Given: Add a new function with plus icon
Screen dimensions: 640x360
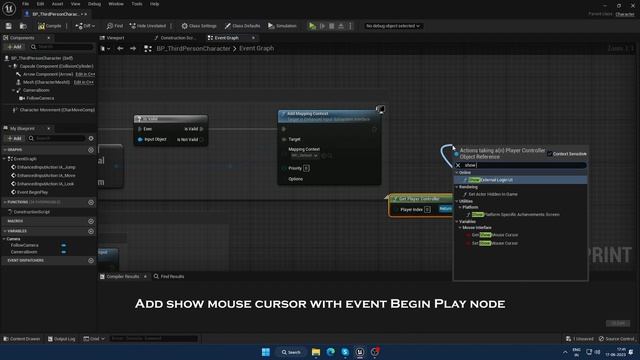Looking at the screenshot, I should tap(91, 202).
